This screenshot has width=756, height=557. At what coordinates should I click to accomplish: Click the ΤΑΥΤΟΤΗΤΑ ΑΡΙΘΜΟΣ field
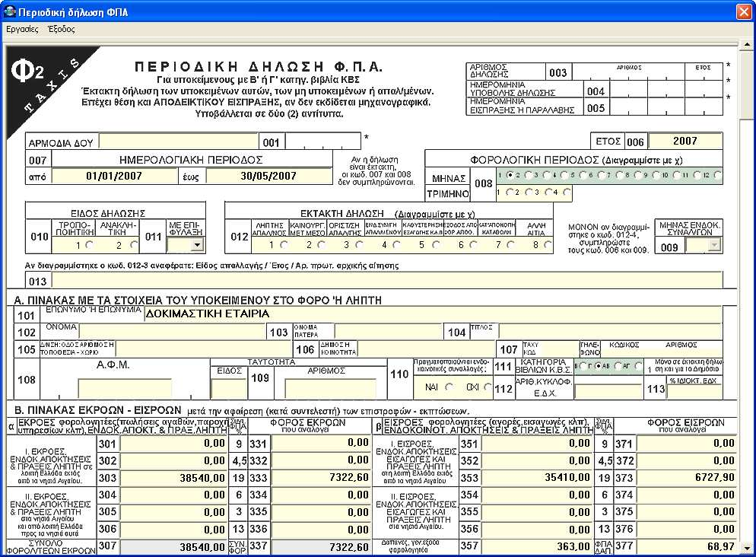[x=330, y=388]
